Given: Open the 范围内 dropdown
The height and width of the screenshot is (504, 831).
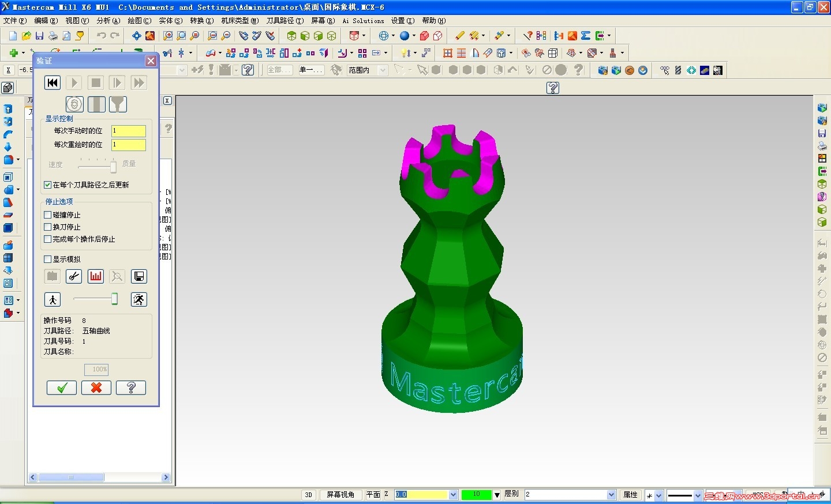Looking at the screenshot, I should click(x=382, y=70).
